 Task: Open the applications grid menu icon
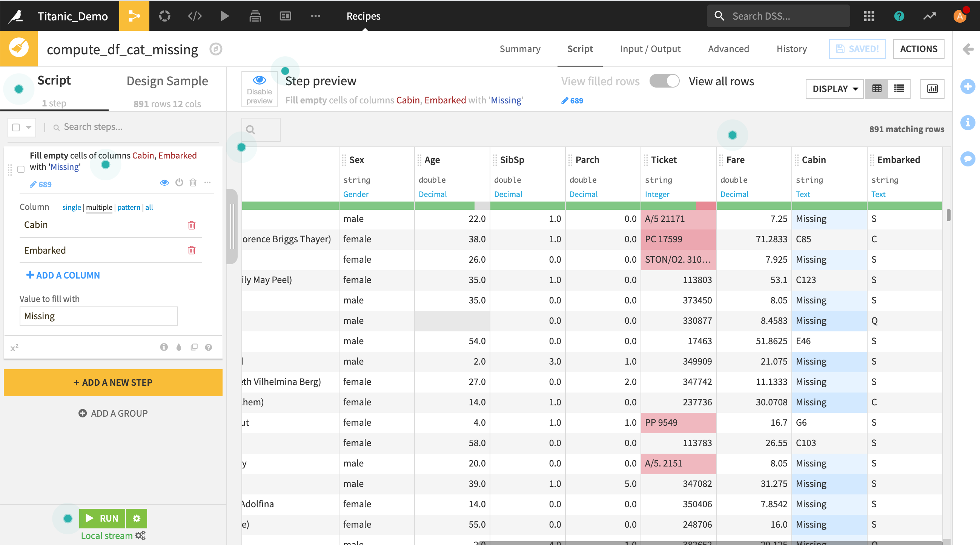869,16
